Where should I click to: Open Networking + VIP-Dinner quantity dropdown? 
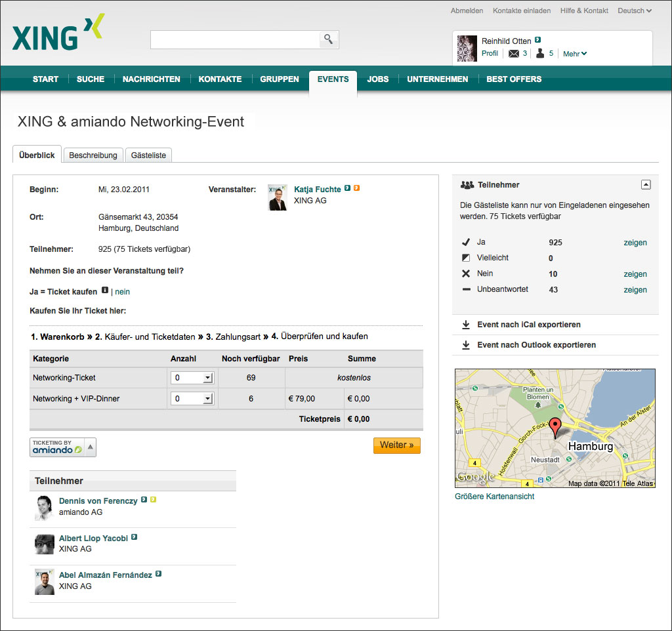(192, 399)
